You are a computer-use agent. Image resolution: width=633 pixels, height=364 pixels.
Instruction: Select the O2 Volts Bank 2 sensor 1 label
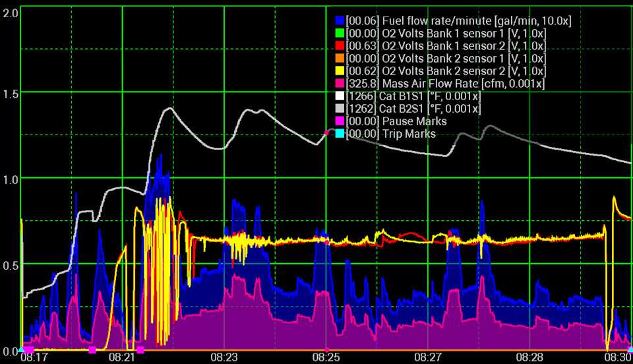(446, 59)
